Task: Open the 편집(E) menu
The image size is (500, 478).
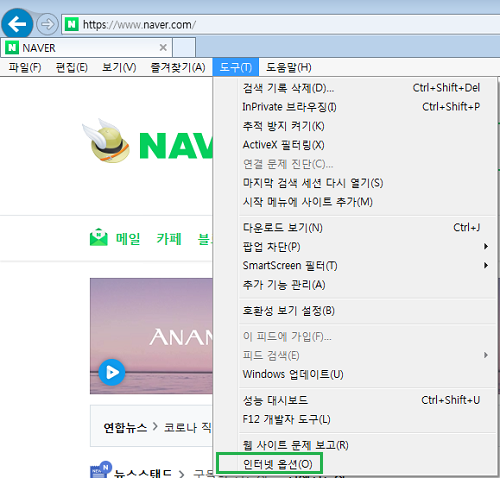Action: (71, 68)
